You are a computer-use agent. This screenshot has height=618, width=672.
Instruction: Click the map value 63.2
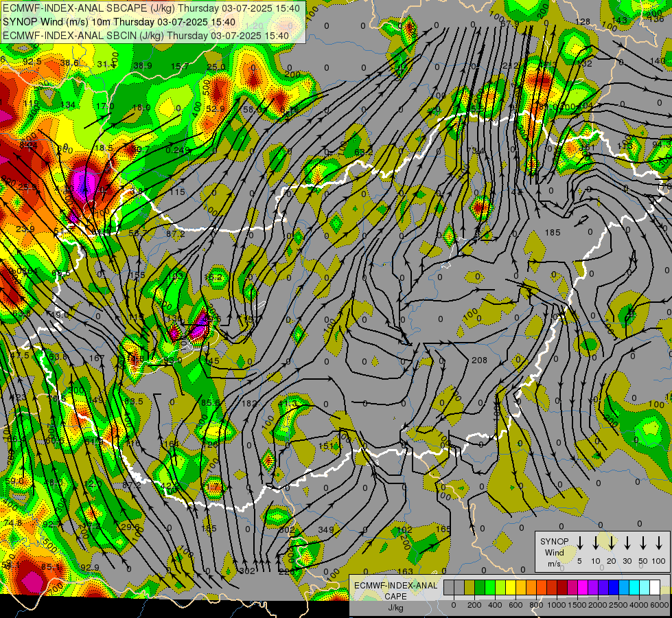click(x=363, y=152)
